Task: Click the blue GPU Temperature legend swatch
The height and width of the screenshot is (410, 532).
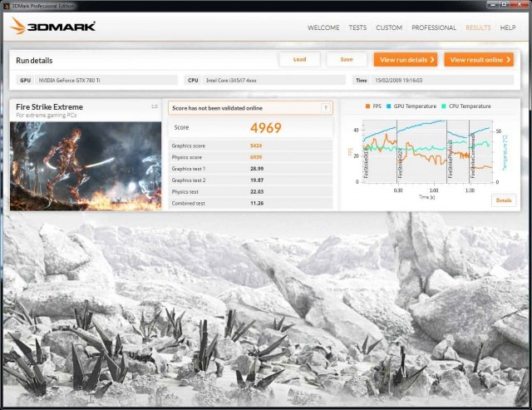Action: pyautogui.click(x=388, y=106)
